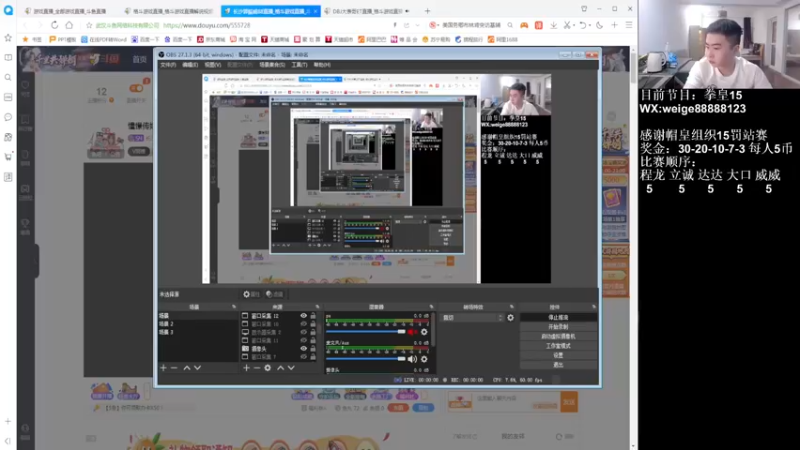Toggle visibility of source 显示器采集 2
This screenshot has height=450, width=800.
pyautogui.click(x=304, y=332)
